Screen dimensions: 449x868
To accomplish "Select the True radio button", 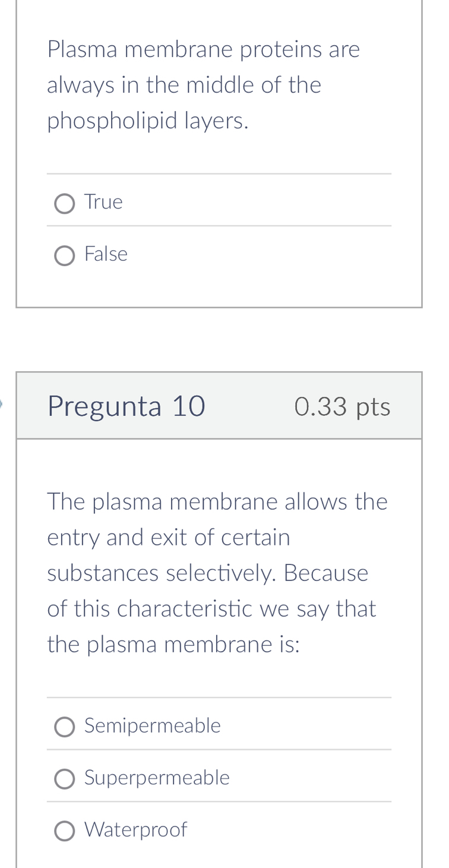I will (x=64, y=204).
